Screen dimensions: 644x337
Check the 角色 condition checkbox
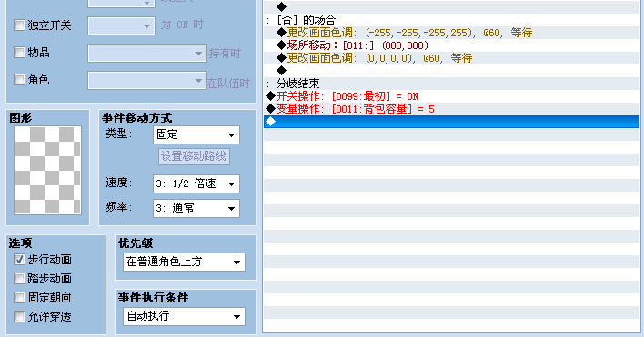(19, 79)
